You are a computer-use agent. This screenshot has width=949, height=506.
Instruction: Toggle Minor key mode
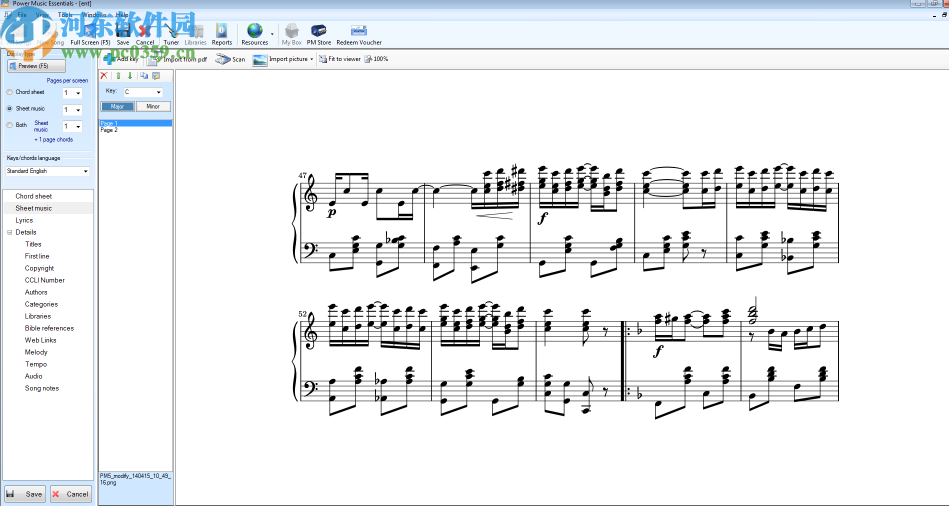(153, 107)
